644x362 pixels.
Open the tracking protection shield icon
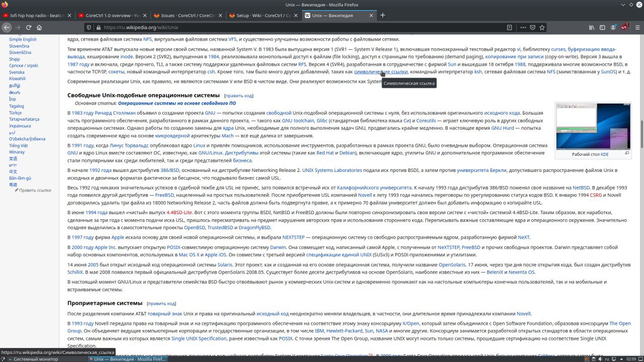point(89,28)
